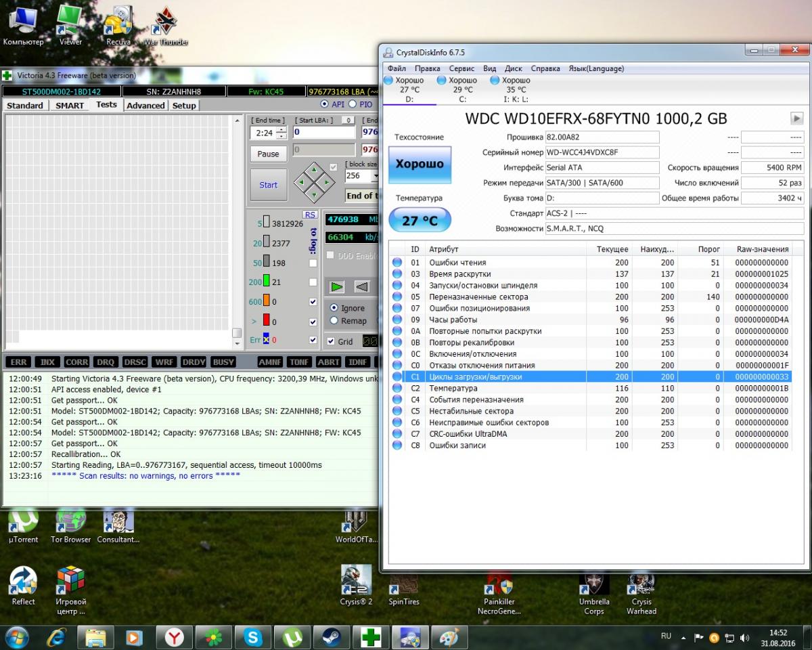812x650 pixels.
Task: Click the green forward play scan button
Action: 337,286
